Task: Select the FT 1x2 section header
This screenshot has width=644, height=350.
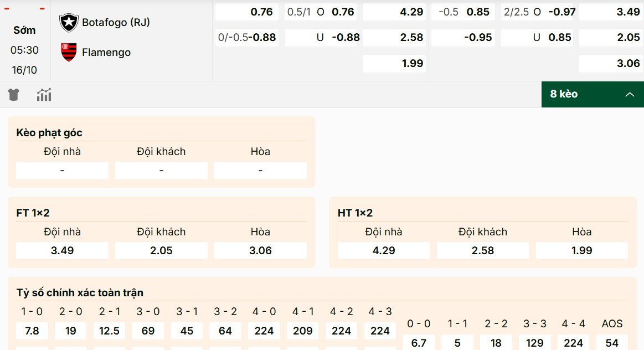Action: [32, 212]
